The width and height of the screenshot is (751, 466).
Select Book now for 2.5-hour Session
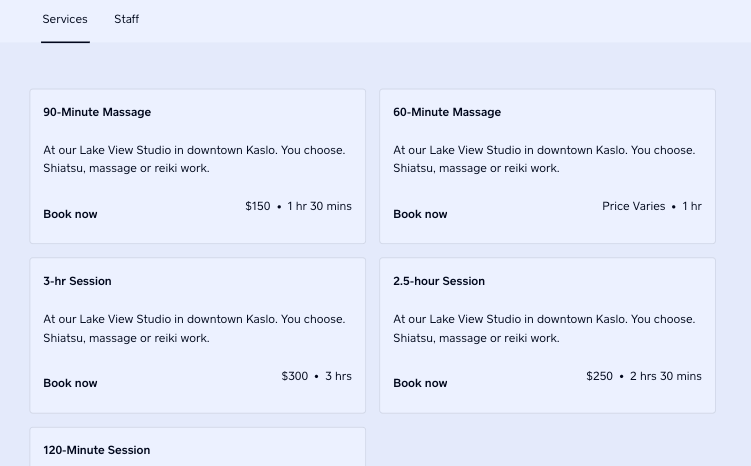click(x=420, y=383)
